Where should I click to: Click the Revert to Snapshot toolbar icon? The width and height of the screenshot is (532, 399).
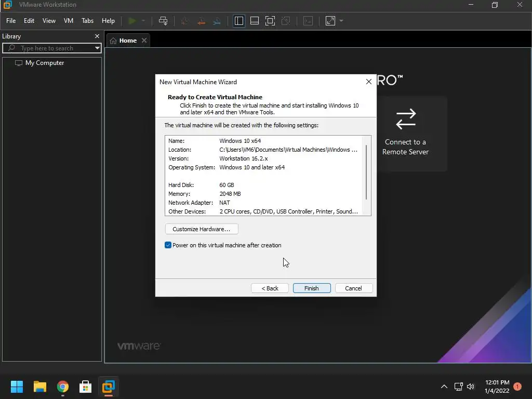click(x=201, y=21)
